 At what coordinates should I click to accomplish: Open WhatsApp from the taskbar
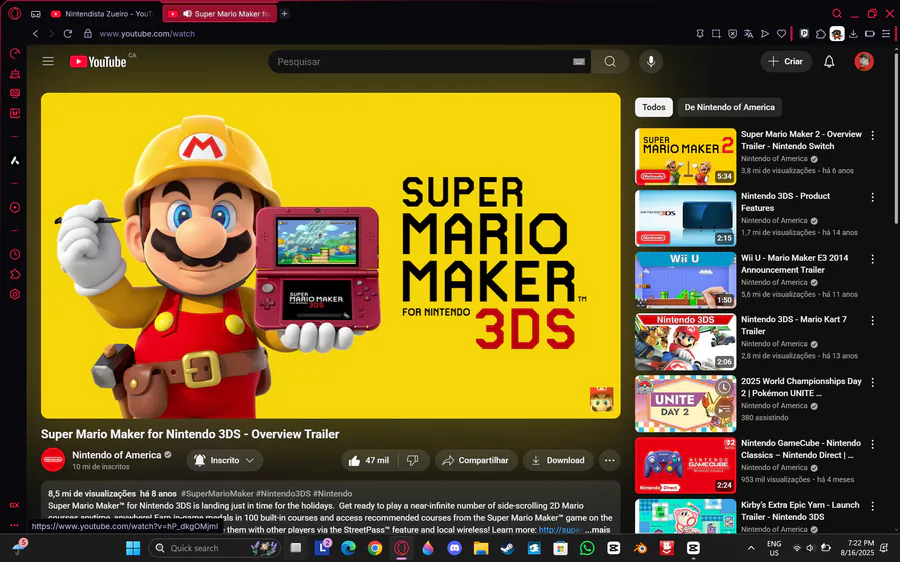587,548
